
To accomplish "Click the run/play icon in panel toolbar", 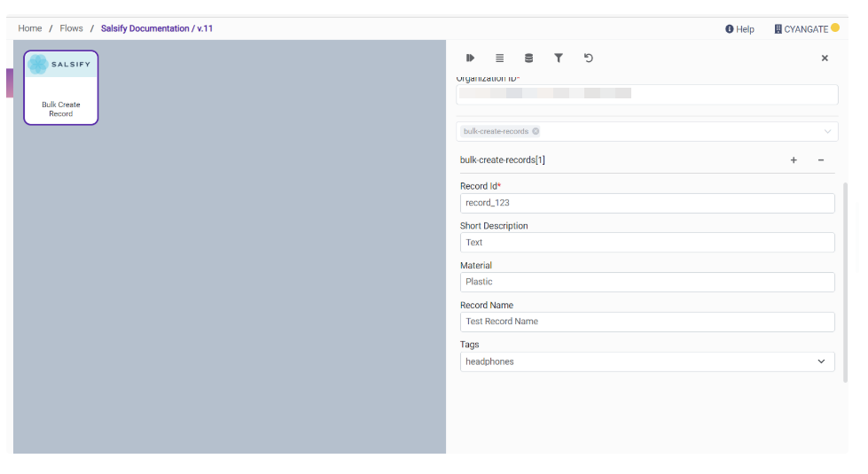I will tap(471, 58).
